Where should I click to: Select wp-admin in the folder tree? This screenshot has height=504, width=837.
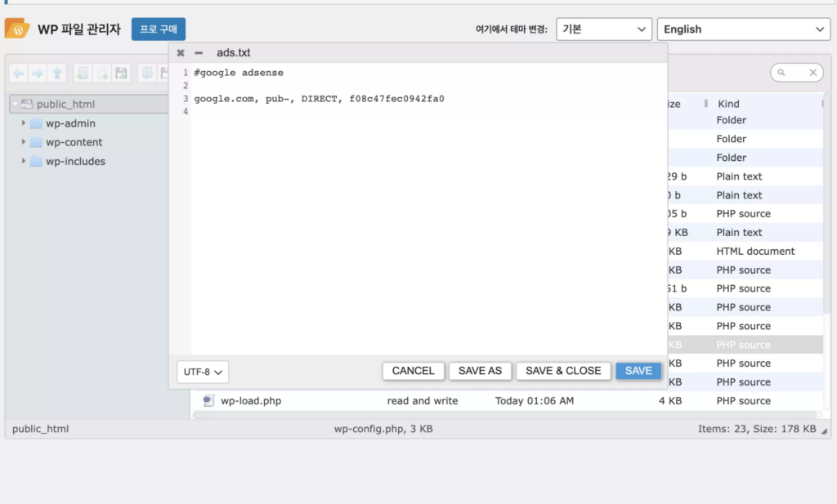pyautogui.click(x=70, y=123)
